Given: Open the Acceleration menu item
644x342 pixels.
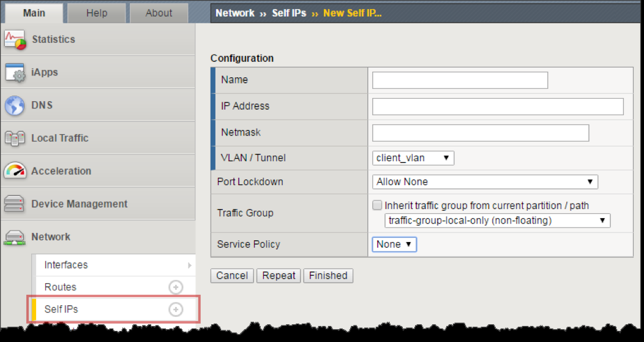Looking at the screenshot, I should (x=98, y=170).
